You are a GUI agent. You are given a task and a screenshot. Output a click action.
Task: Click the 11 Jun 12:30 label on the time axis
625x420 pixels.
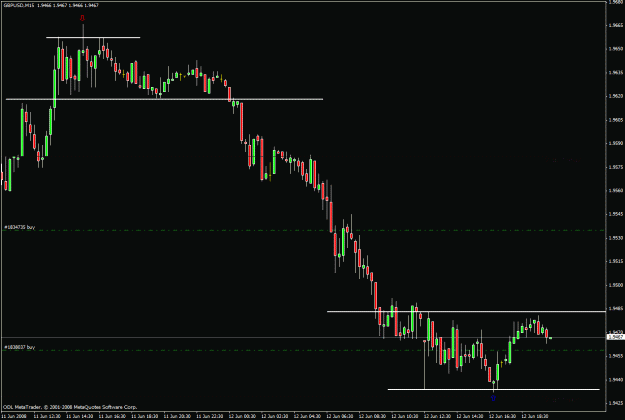point(47,416)
